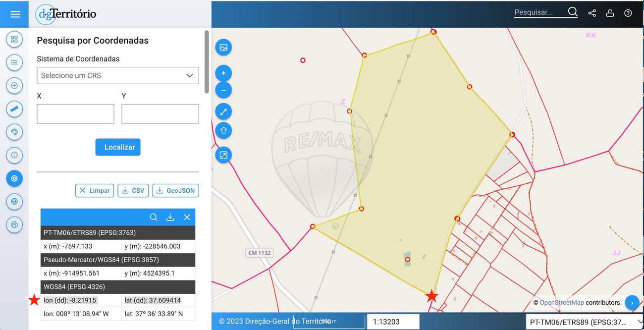The height and width of the screenshot is (330, 644).
Task: Zoom in the map with plus button
Action: [x=223, y=73]
